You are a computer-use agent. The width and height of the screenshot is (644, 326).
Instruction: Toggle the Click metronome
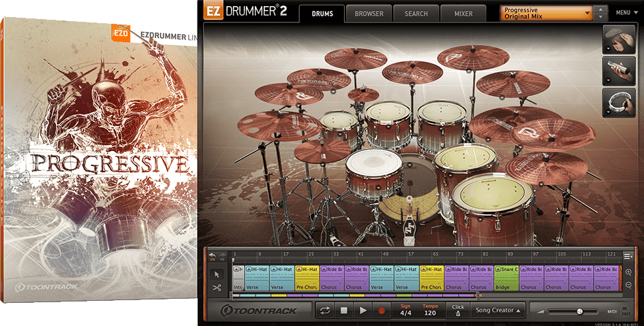pos(458,310)
